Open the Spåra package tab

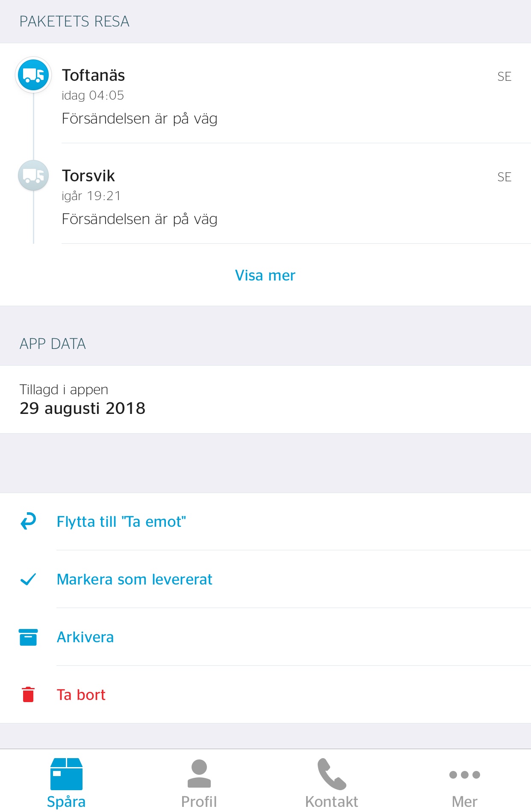(x=66, y=782)
